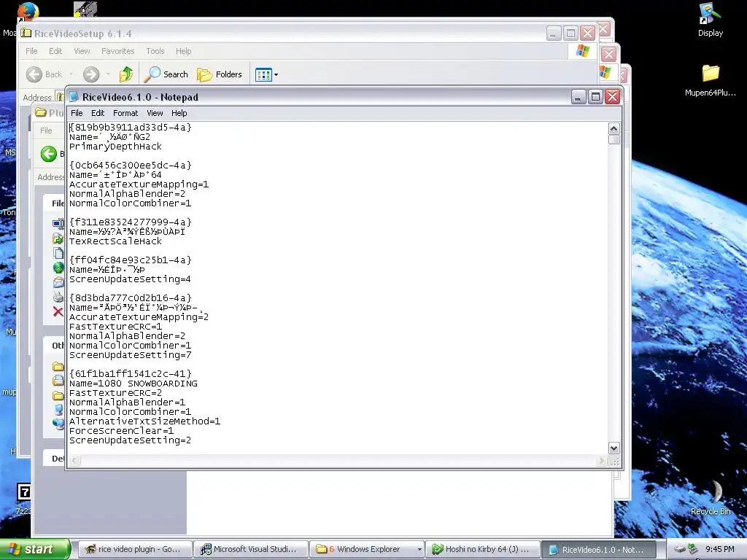Toggle the Folders pane button
The width and height of the screenshot is (747, 560).
click(220, 74)
